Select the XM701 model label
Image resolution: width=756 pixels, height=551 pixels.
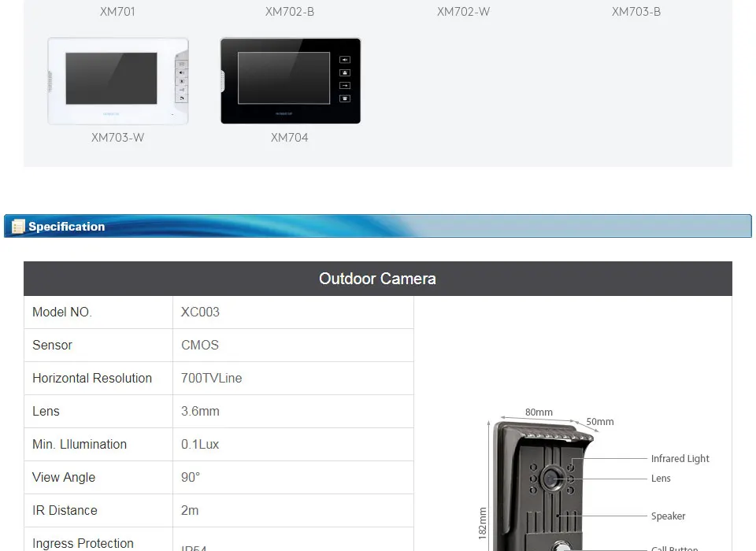(x=117, y=12)
